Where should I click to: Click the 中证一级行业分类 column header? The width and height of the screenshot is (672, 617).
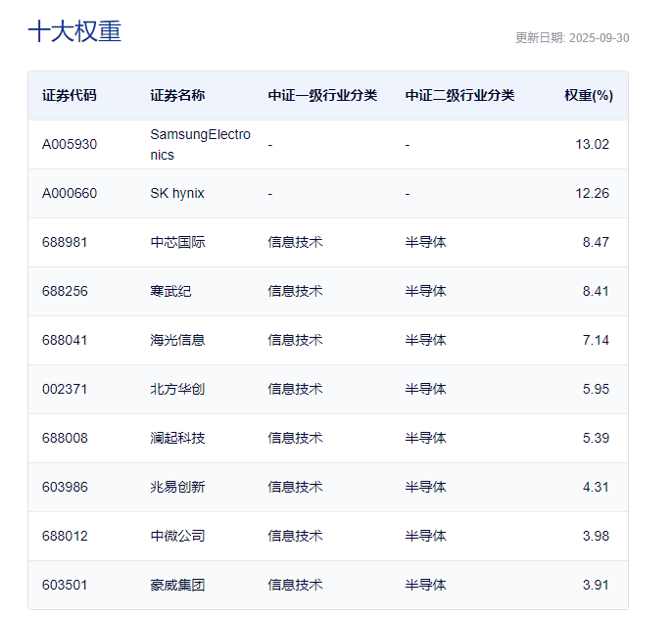322,95
